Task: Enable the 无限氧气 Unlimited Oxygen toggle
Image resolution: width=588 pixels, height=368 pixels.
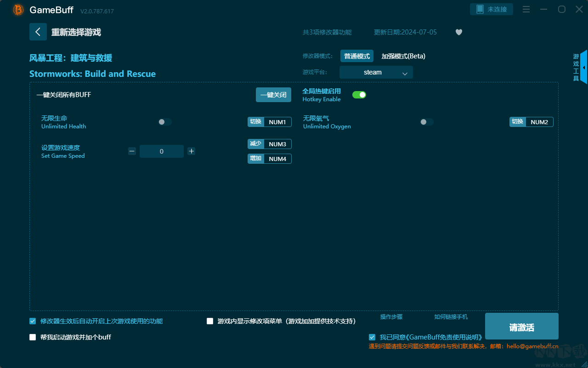Action: point(427,122)
